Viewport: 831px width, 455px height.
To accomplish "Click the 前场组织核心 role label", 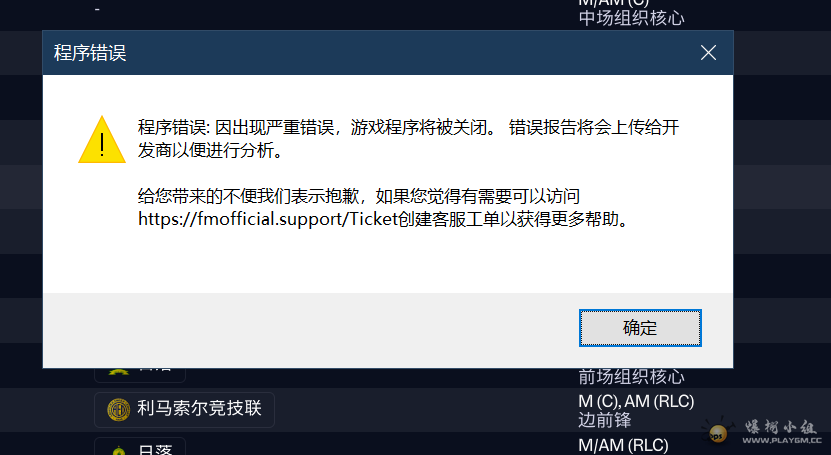I will [631, 377].
